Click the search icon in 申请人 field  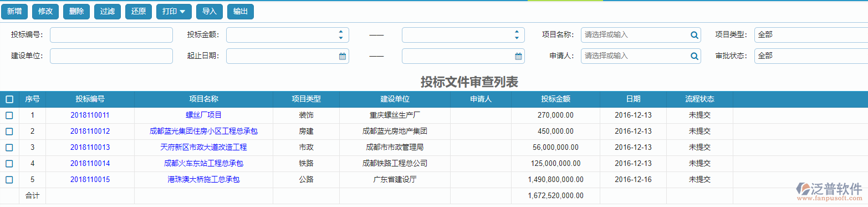(694, 56)
